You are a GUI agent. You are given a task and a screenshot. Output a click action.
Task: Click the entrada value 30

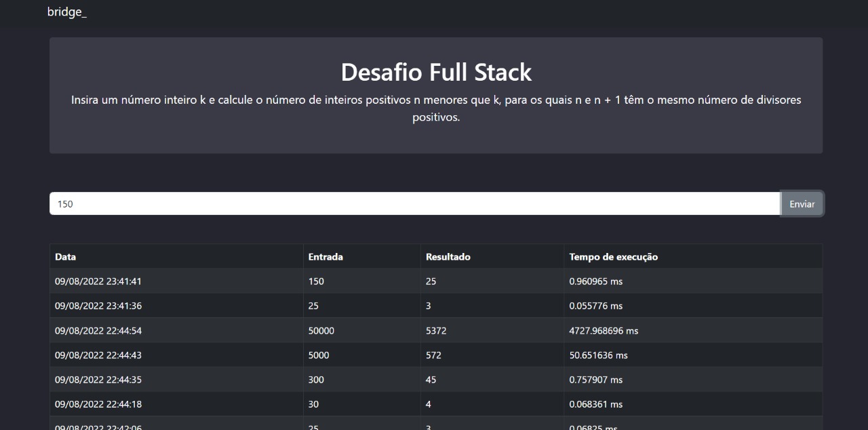pyautogui.click(x=314, y=404)
